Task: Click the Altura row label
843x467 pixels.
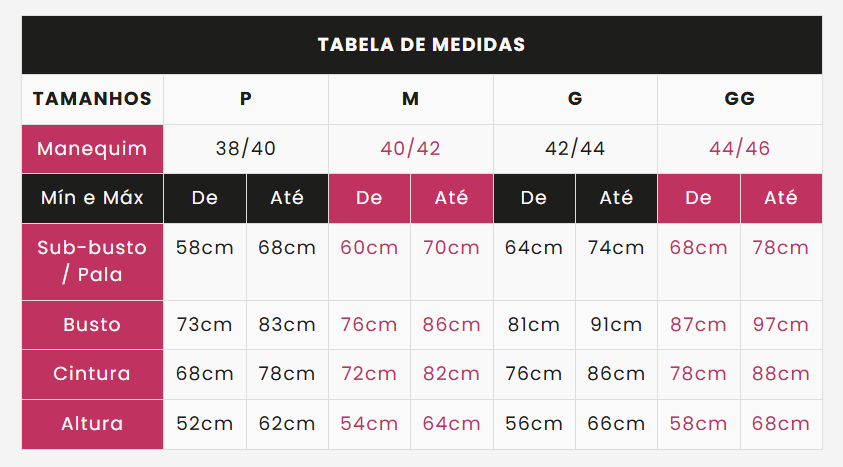Action: [92, 424]
